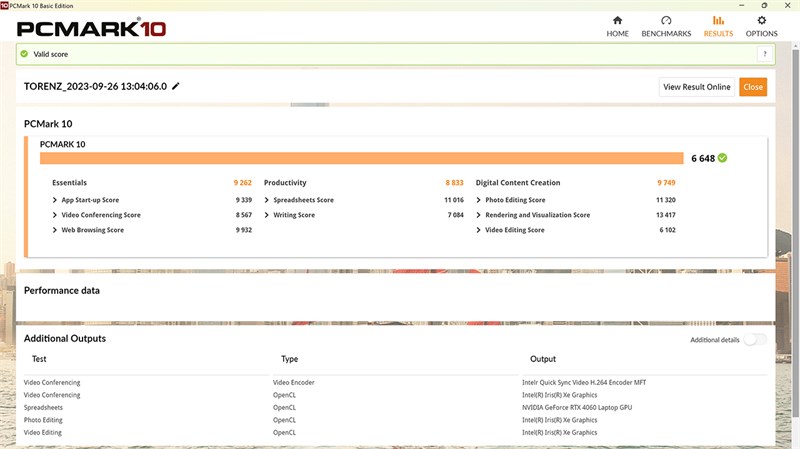Click the Test column header
Image resolution: width=800 pixels, height=449 pixels.
(x=39, y=359)
